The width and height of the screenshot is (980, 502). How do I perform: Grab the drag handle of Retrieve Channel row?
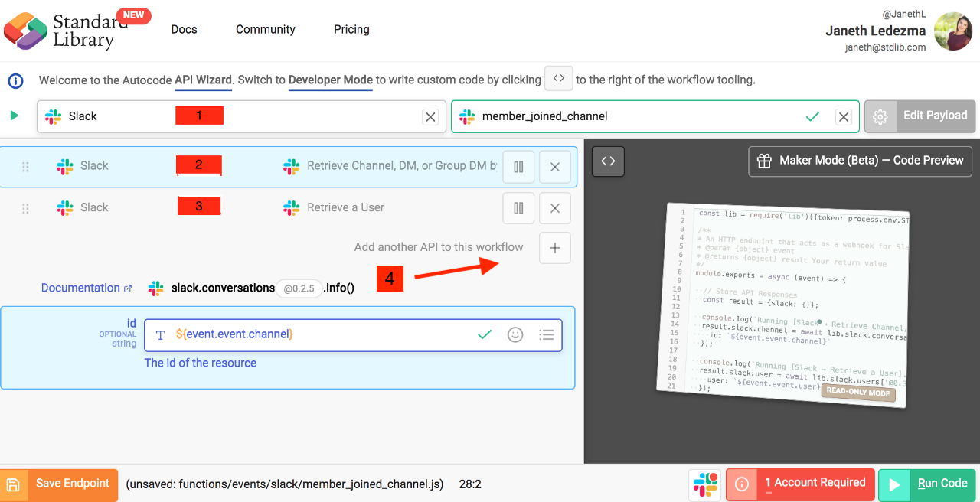tap(25, 167)
